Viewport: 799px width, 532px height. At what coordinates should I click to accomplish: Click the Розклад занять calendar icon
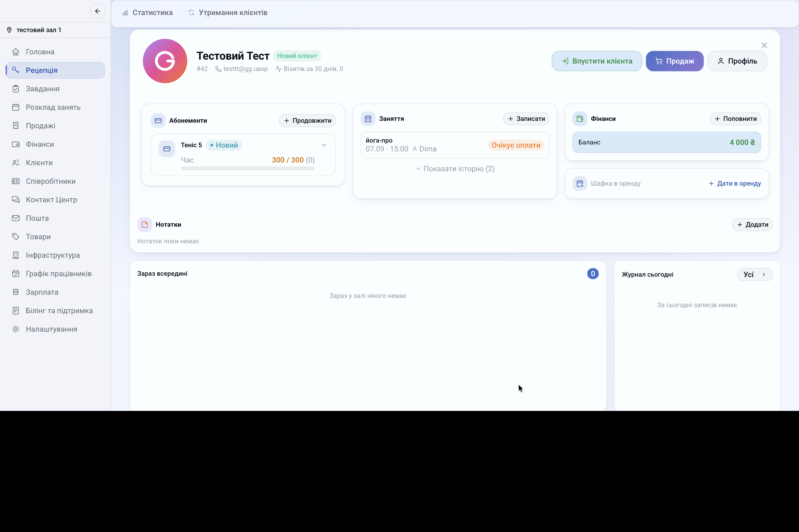pyautogui.click(x=16, y=107)
